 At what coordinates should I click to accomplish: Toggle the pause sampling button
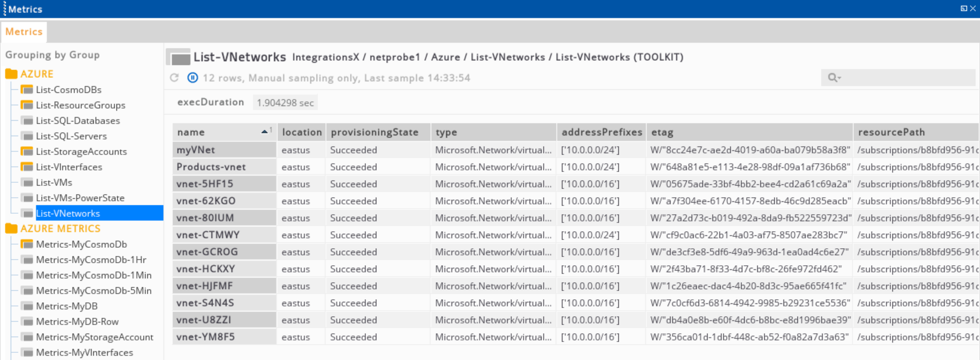pyautogui.click(x=192, y=78)
